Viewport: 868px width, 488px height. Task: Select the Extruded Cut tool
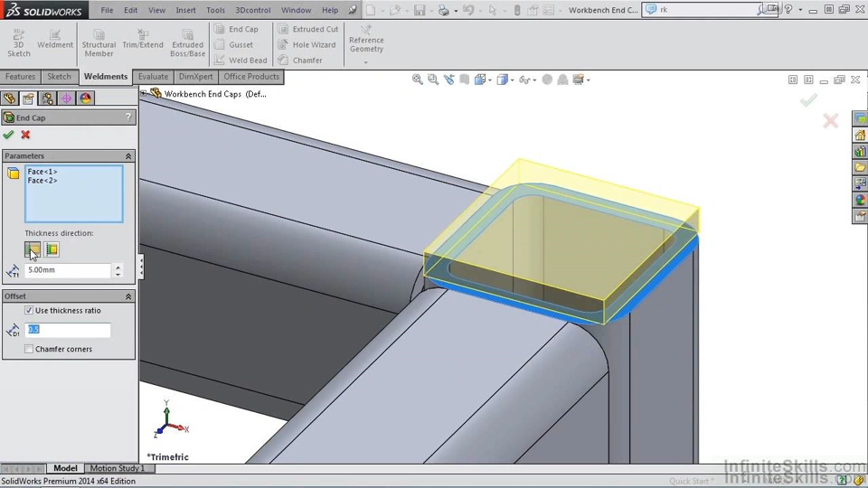(x=308, y=29)
